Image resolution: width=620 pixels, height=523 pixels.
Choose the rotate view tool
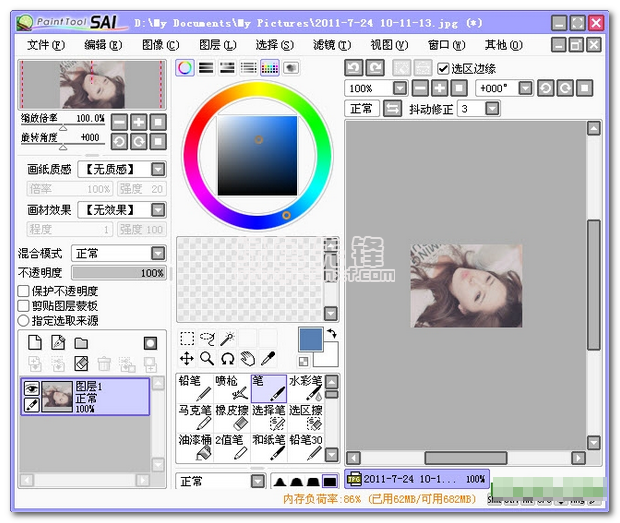point(227,359)
